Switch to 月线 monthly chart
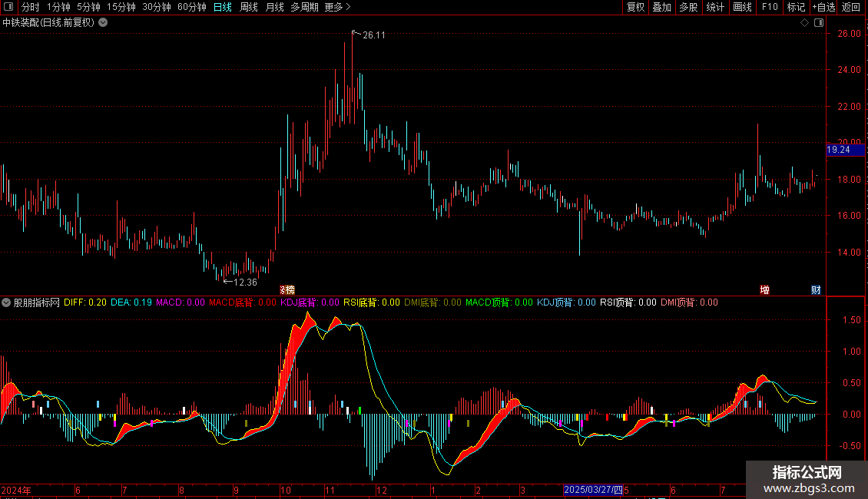This screenshot has height=499, width=868. coord(274,7)
